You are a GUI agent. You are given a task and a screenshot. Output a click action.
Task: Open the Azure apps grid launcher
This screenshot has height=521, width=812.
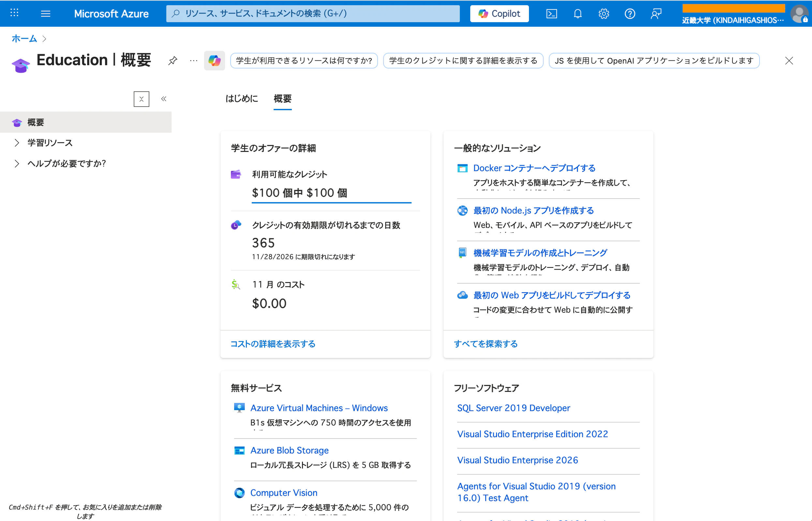14,13
